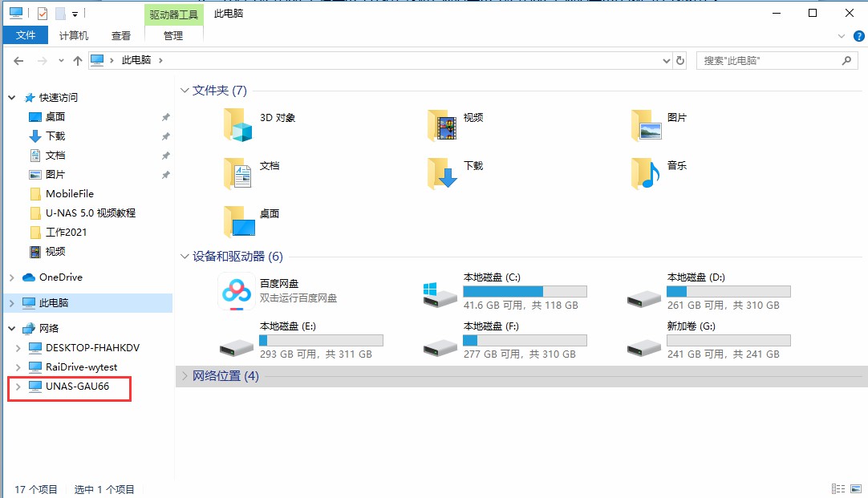
Task: Switch to details view in status bar
Action: (839, 488)
